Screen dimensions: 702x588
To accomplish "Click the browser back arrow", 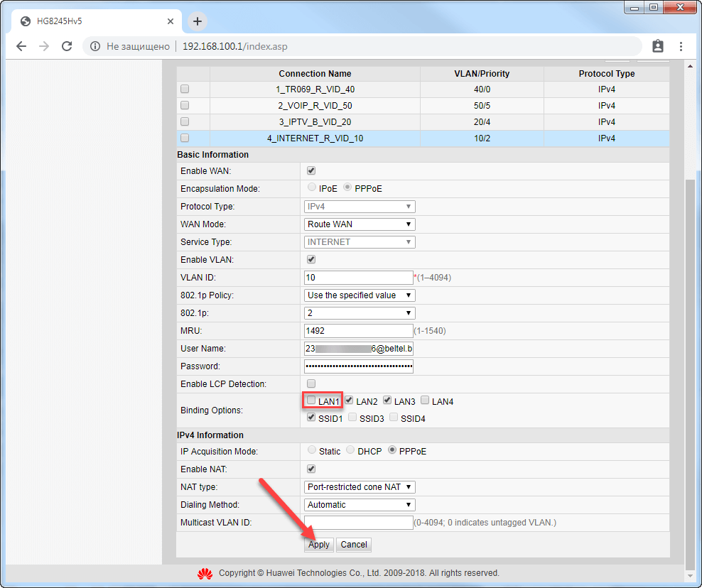I will point(21,46).
